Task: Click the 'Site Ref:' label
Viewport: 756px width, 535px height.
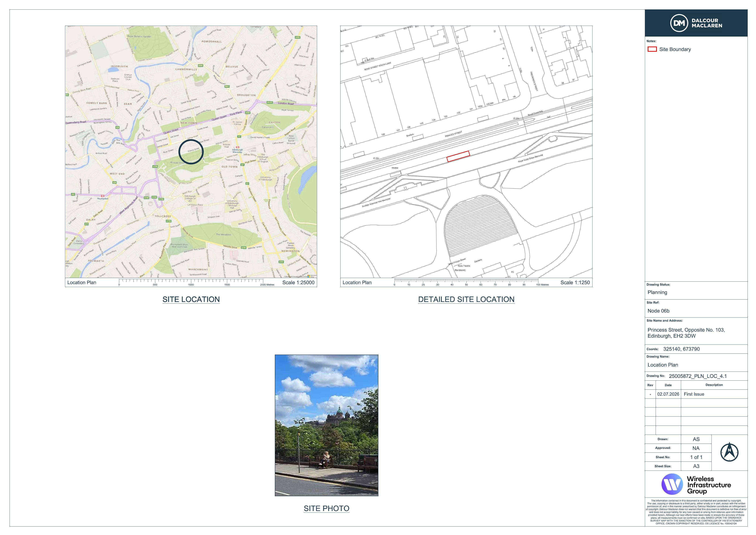Action: tap(653, 302)
